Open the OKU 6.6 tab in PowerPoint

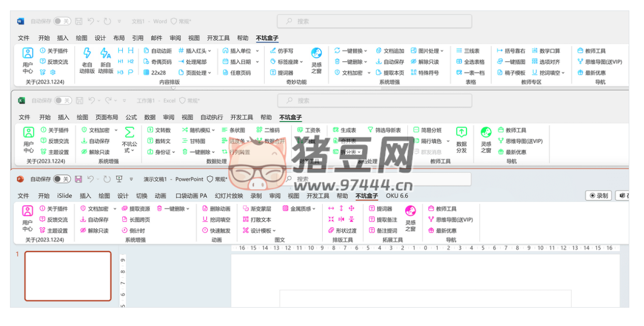click(x=397, y=196)
